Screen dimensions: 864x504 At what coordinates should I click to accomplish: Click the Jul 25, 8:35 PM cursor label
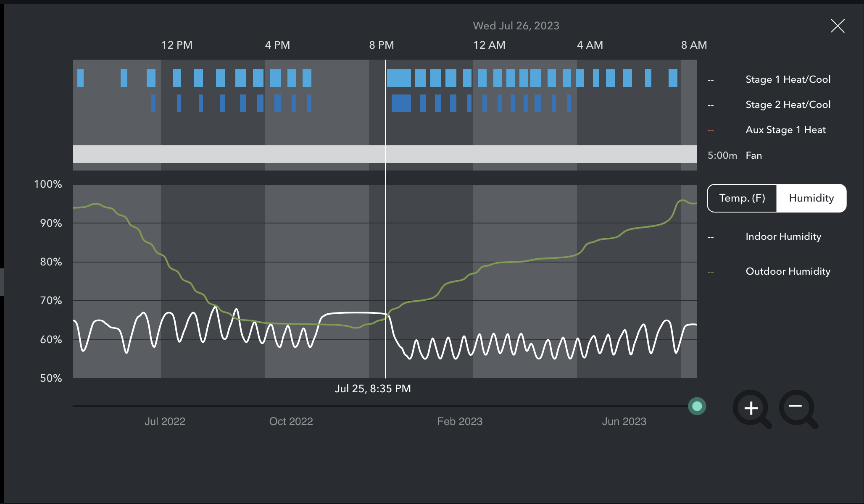tap(373, 388)
